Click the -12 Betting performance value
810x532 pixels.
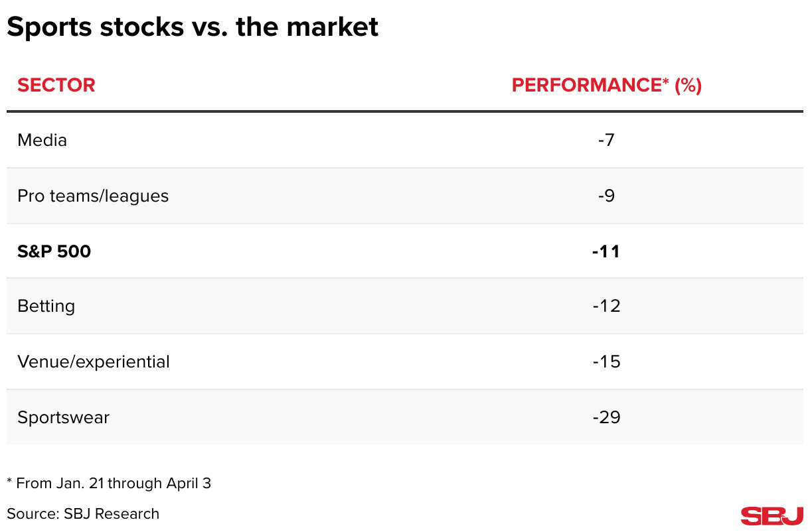[x=606, y=306]
